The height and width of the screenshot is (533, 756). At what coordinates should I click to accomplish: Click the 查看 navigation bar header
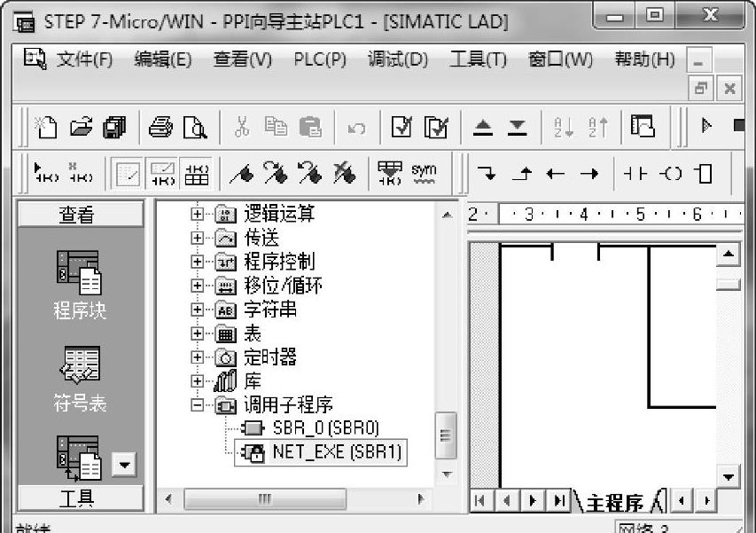[x=81, y=214]
